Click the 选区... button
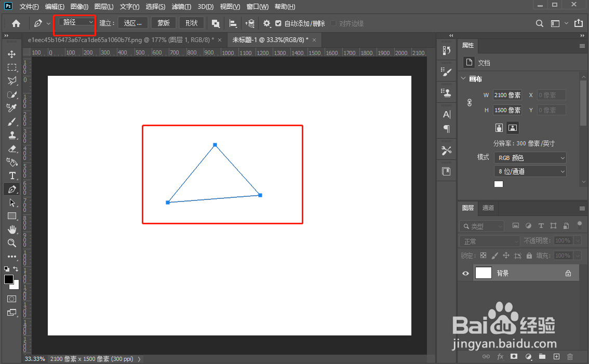The height and width of the screenshot is (364, 589). (133, 23)
